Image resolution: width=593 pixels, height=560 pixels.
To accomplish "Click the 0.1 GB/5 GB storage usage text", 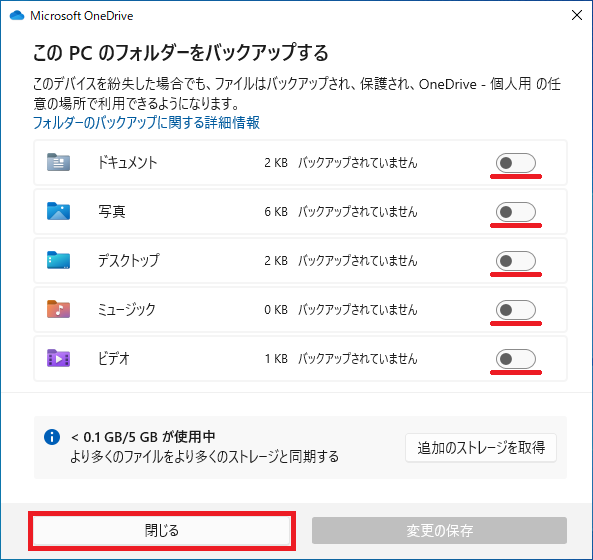I will coord(143,437).
